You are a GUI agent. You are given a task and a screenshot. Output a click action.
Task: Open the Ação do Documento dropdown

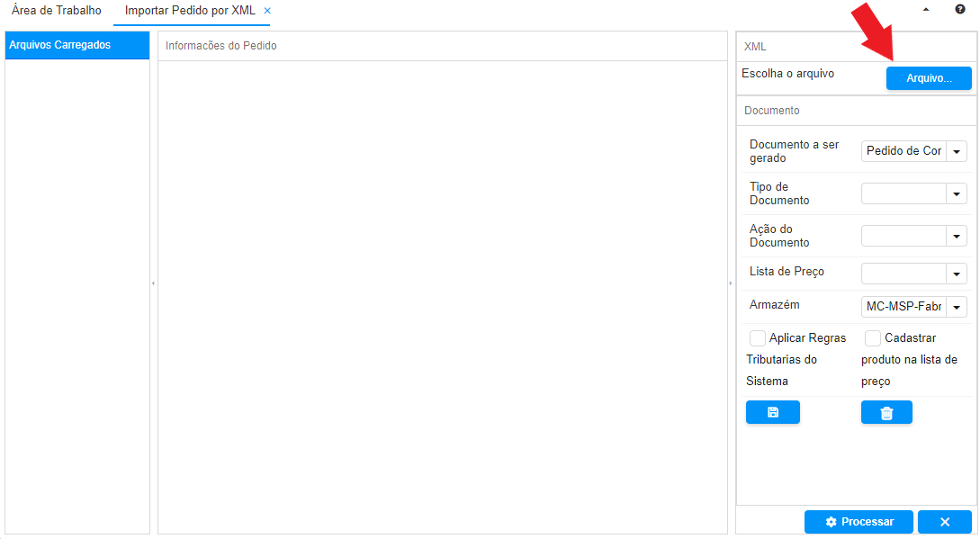click(957, 236)
